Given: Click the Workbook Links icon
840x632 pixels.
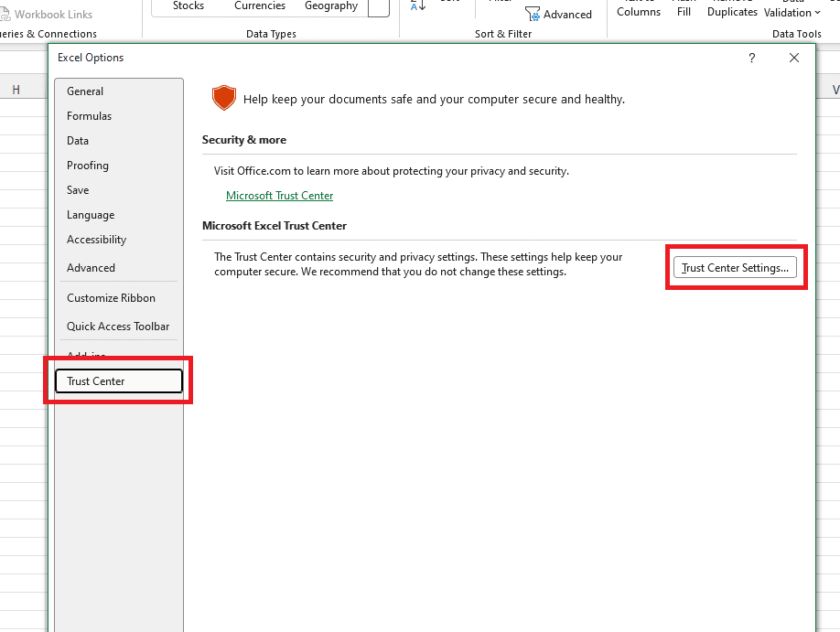Looking at the screenshot, I should [x=5, y=14].
